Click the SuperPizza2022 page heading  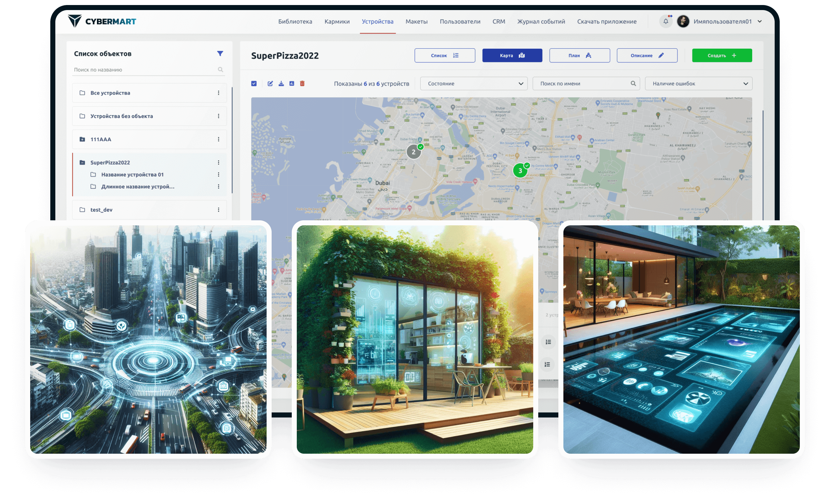coord(285,56)
